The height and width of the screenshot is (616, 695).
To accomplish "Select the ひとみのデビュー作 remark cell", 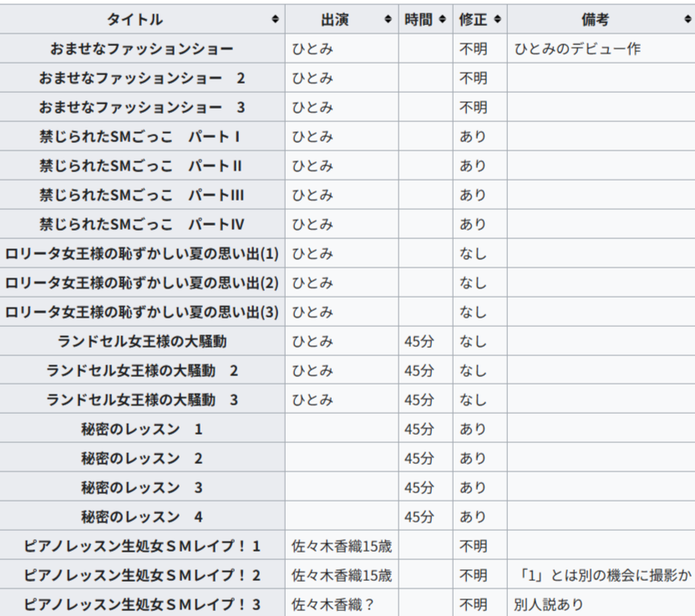I will click(577, 48).
